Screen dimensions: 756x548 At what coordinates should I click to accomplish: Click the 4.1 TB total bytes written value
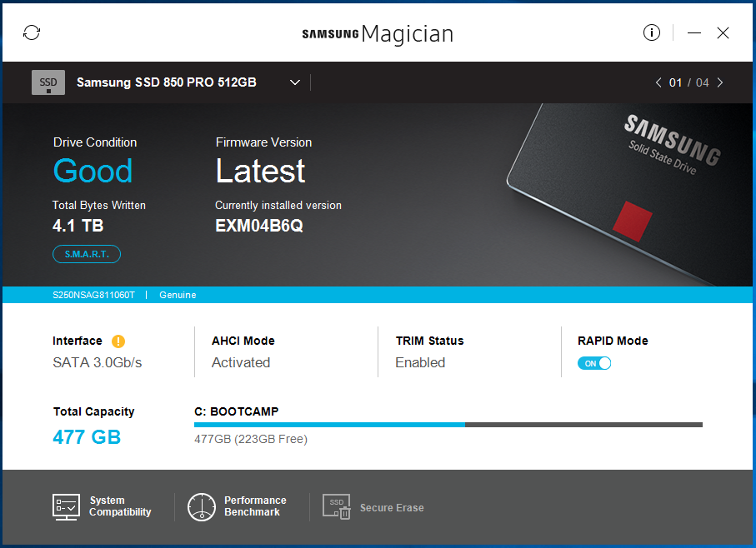point(78,226)
